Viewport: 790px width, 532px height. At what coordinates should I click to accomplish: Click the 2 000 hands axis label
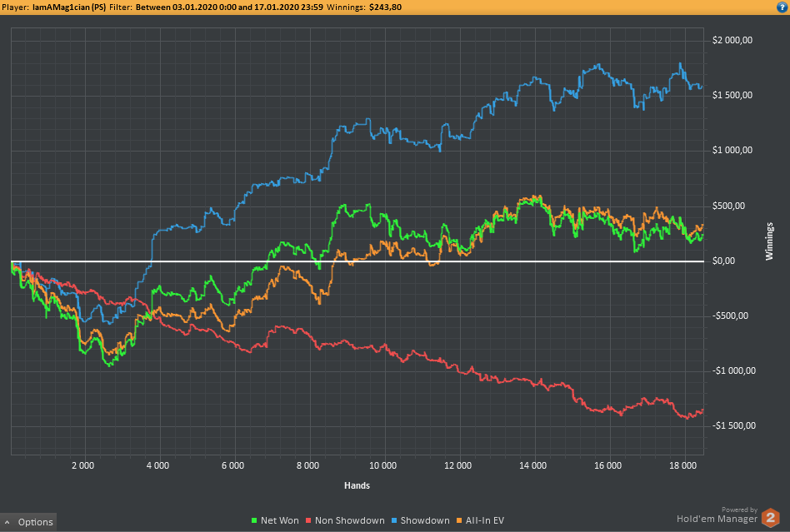(83, 465)
